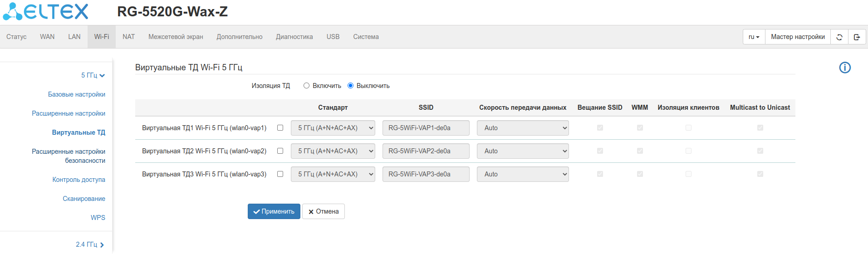Screen dimensions: 868x254
Task: Click the Применить button
Action: pos(274,211)
